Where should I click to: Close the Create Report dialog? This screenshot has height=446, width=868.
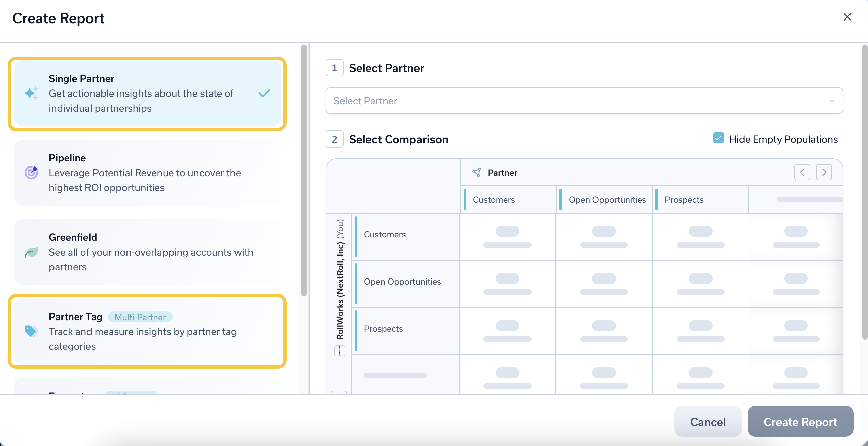(x=847, y=17)
